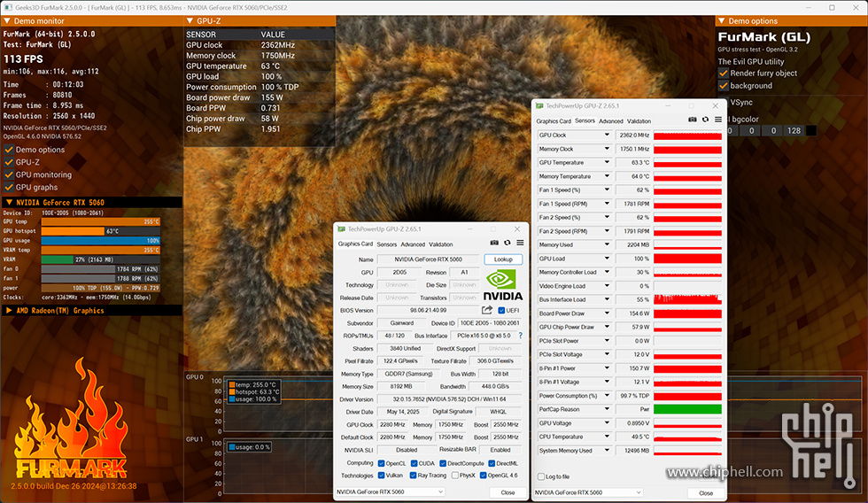Click the camera screenshot icon in GPU-Z card details window
Image resolution: width=868 pixels, height=503 pixels.
click(x=494, y=243)
